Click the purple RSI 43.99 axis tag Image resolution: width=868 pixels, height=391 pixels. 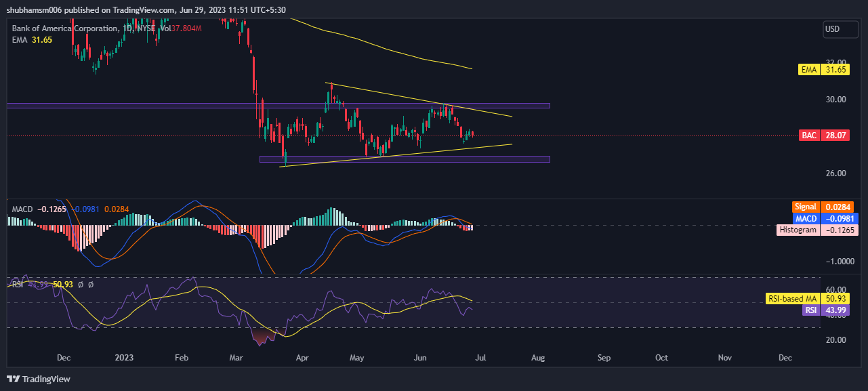pos(825,310)
